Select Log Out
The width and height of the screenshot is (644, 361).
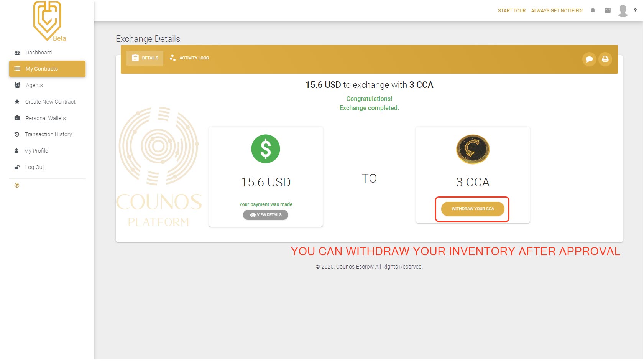(34, 167)
